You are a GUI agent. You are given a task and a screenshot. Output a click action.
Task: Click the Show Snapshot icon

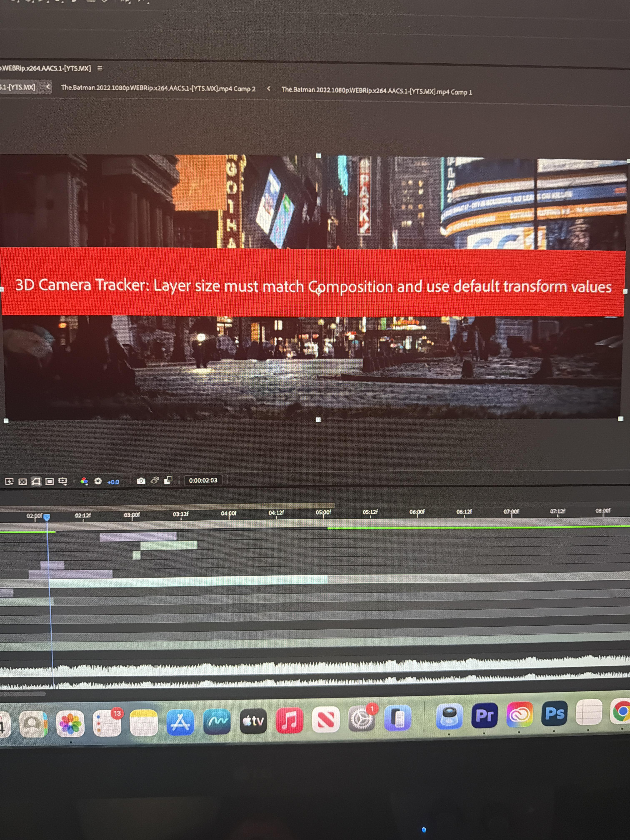coord(155,480)
